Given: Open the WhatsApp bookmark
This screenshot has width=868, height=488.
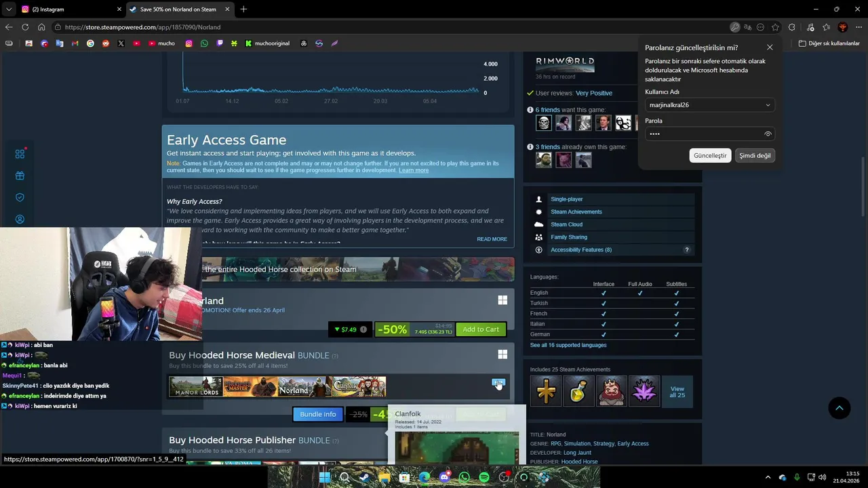Looking at the screenshot, I should pyautogui.click(x=204, y=43).
